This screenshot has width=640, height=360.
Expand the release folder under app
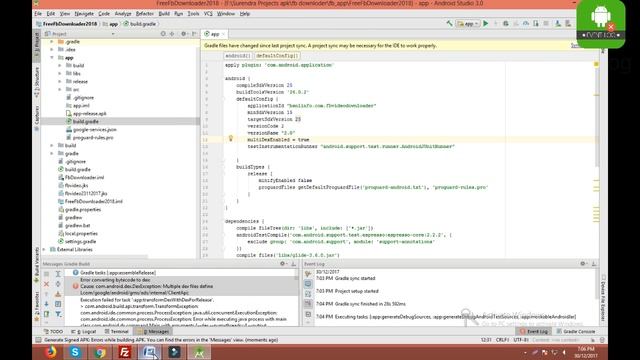(60, 81)
